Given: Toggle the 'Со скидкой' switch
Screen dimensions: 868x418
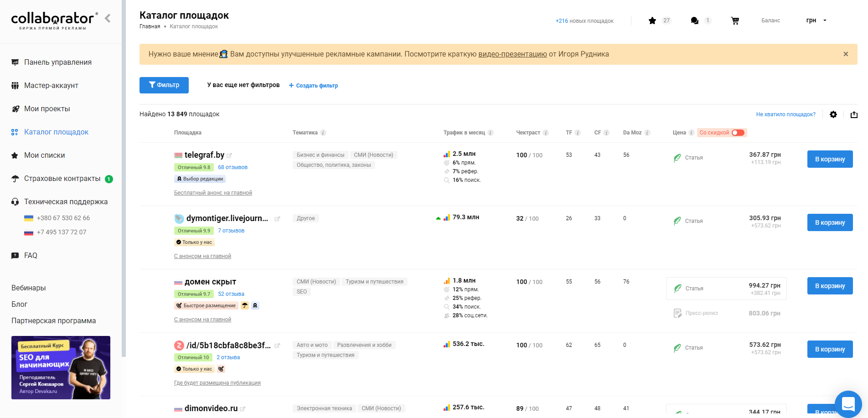Looking at the screenshot, I should tap(738, 133).
